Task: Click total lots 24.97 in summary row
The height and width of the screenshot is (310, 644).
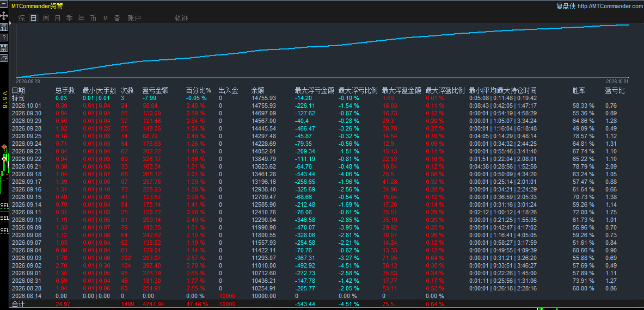Action: tap(63, 304)
